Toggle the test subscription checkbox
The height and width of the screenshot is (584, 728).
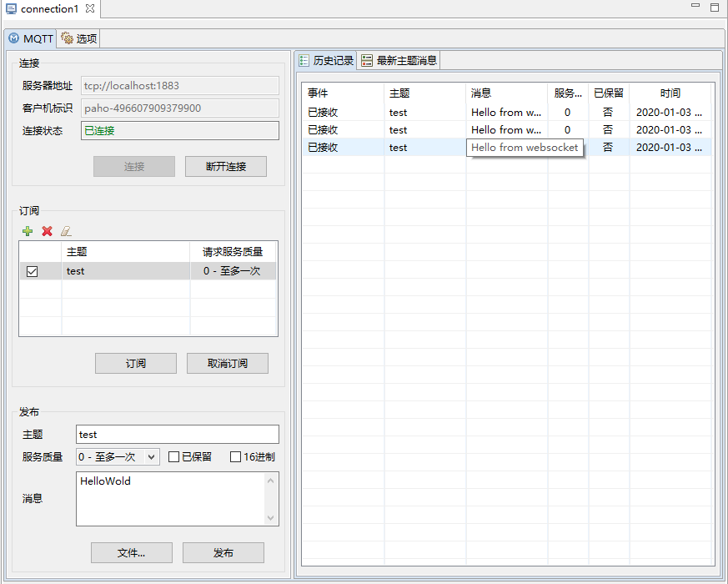pyautogui.click(x=32, y=271)
